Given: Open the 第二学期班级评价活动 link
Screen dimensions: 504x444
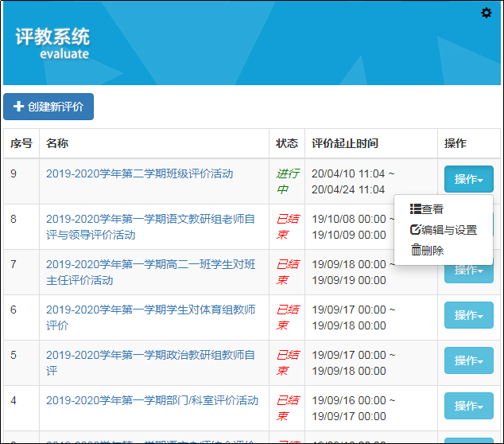Looking at the screenshot, I should tap(139, 173).
